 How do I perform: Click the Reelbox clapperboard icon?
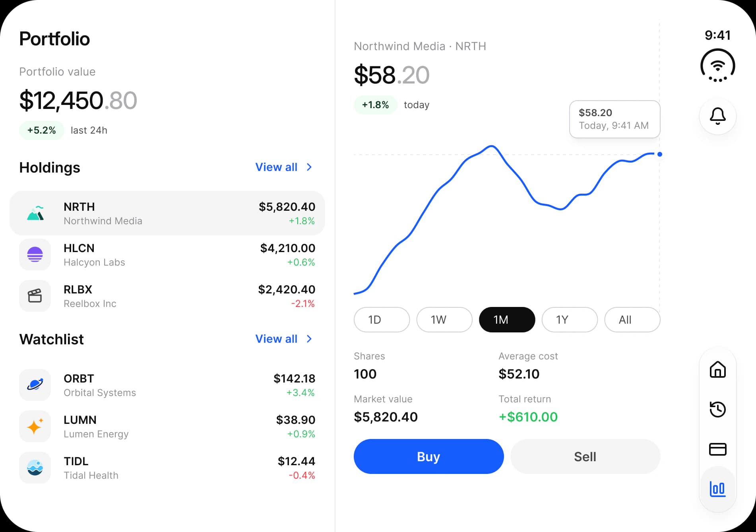pos(35,296)
